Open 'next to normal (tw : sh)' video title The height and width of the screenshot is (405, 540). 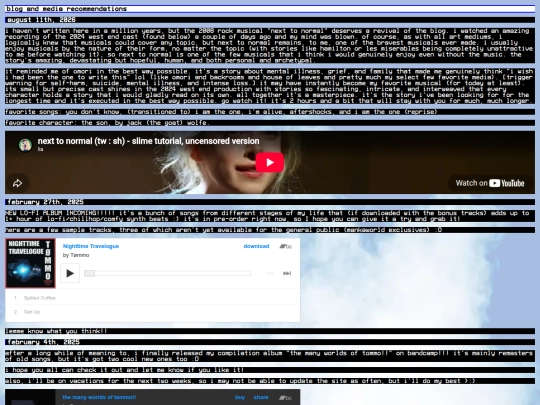[148, 141]
